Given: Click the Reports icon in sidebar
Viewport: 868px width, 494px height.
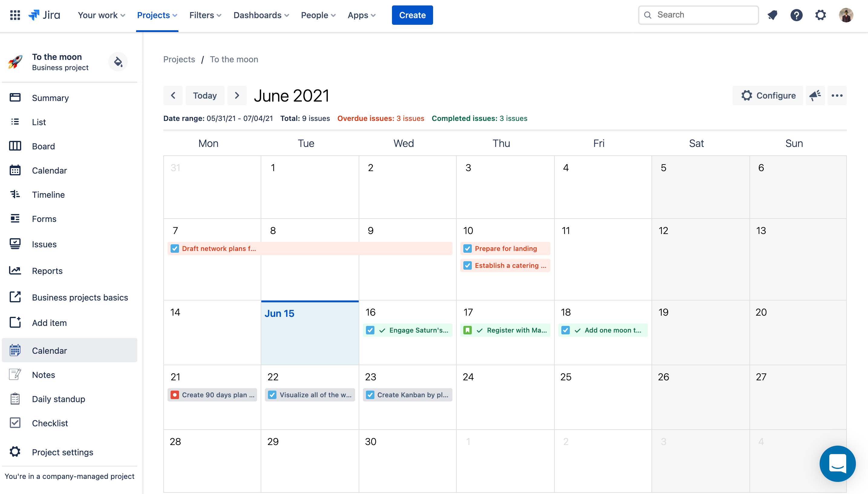Looking at the screenshot, I should point(15,271).
